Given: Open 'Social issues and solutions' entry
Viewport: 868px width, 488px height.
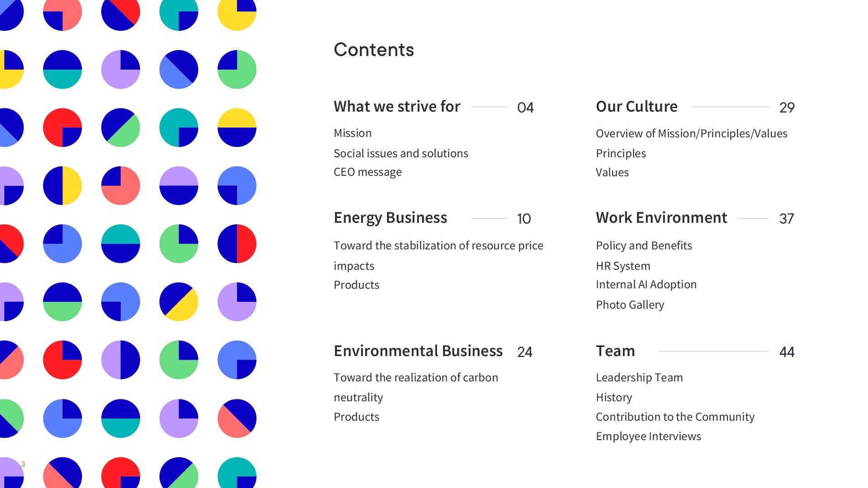Looking at the screenshot, I should coord(401,153).
